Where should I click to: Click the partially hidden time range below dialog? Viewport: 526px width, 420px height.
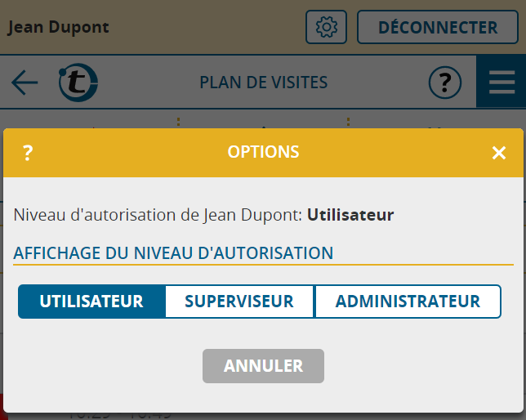(119, 416)
